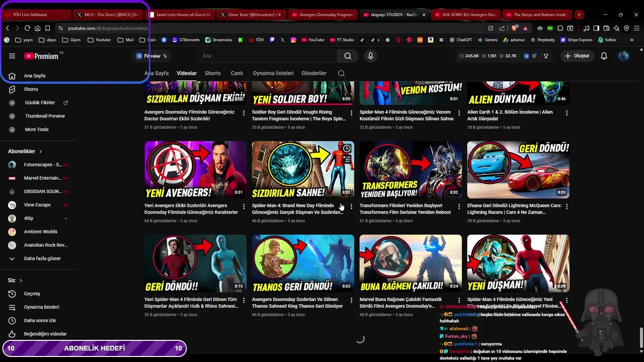Image resolution: width=644 pixels, height=362 pixels.
Task: Show more bookmarks overflow chevron
Action: (632, 40)
